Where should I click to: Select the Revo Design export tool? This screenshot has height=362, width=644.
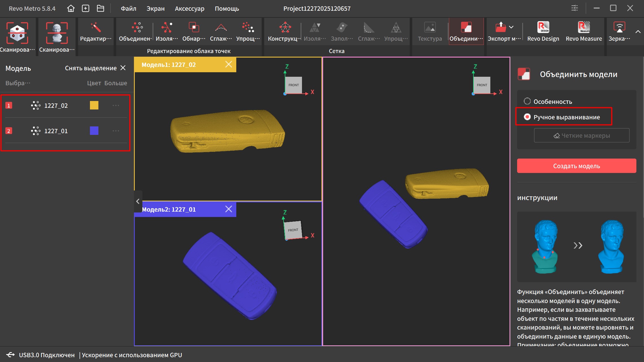(543, 31)
